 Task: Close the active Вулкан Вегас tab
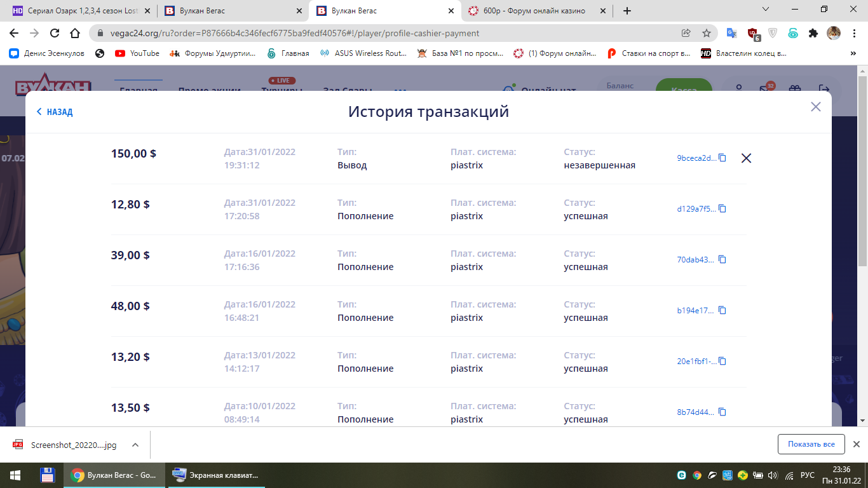(451, 11)
